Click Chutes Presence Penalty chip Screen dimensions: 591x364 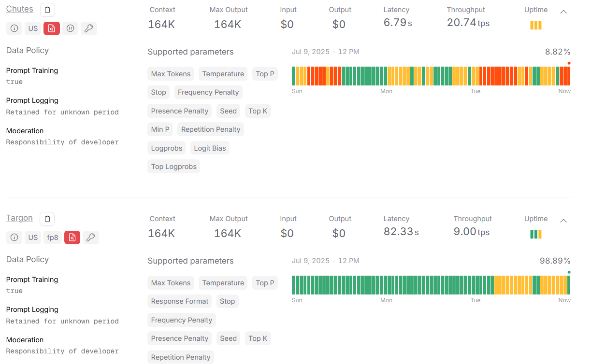[x=180, y=111]
